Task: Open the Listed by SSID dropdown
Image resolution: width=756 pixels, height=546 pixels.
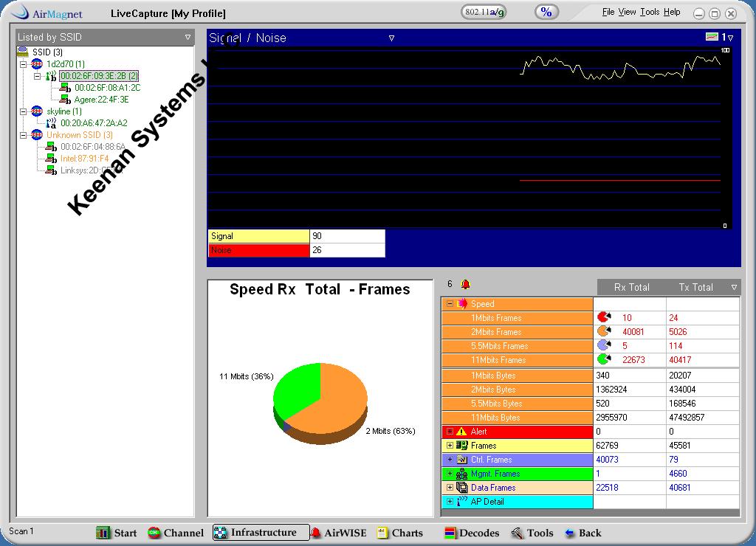Action: [x=188, y=37]
